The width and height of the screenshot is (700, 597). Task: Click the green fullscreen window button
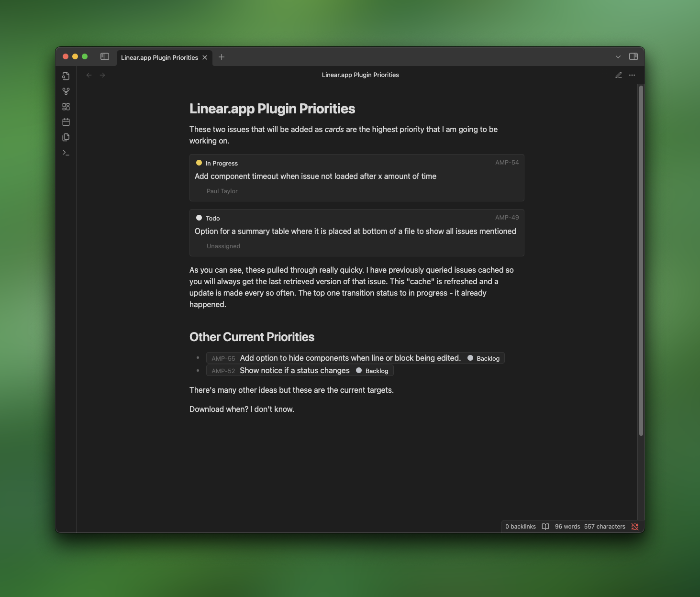click(x=85, y=56)
